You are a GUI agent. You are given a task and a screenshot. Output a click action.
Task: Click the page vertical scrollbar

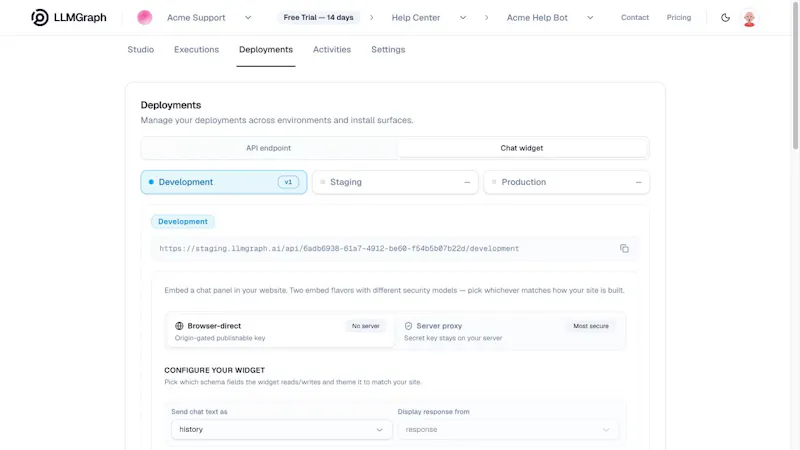tap(795, 77)
